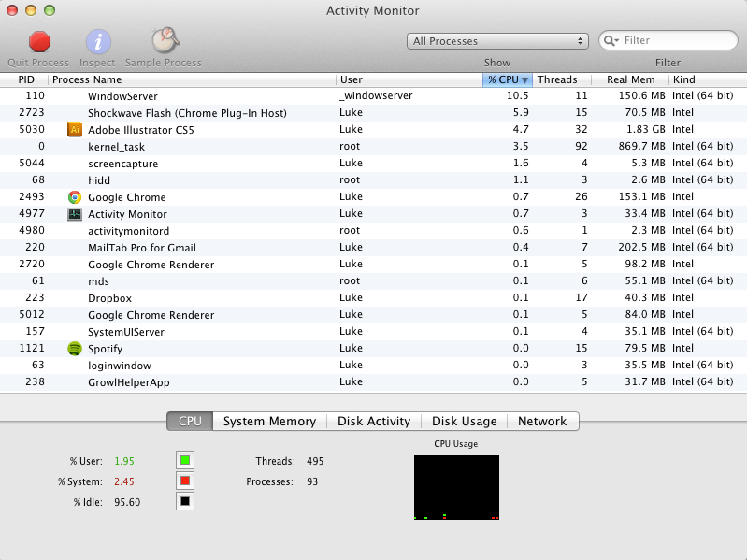Sort by the Kind column header

(708, 79)
